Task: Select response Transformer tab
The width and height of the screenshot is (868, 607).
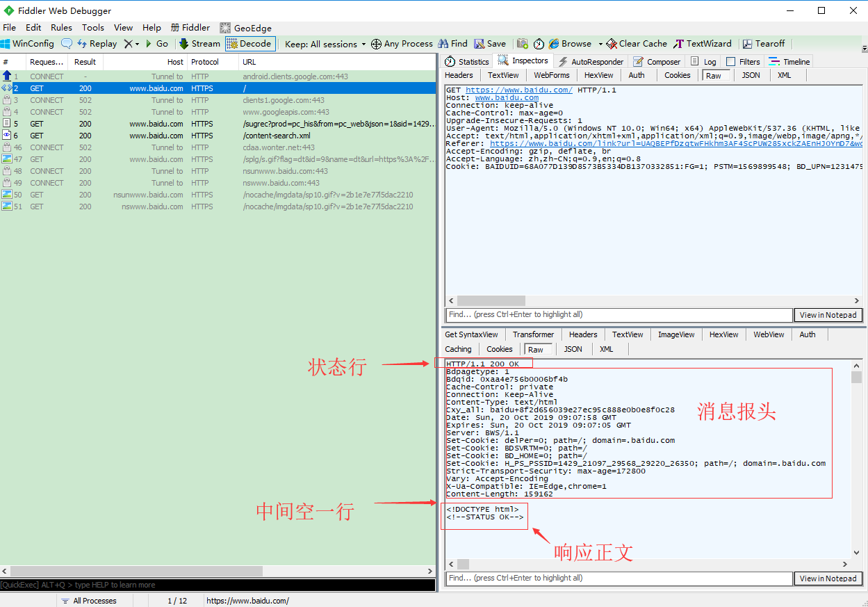Action: click(x=533, y=334)
